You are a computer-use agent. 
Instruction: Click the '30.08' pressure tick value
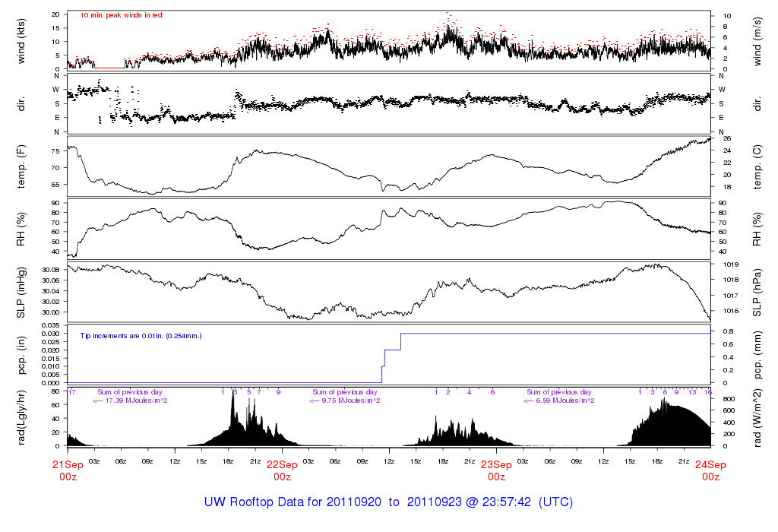[x=51, y=270]
